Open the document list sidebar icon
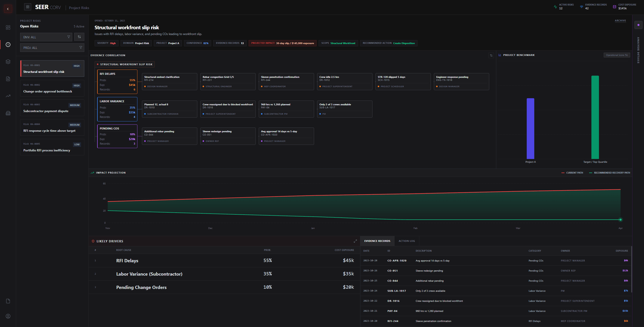This screenshot has height=327, width=644. [x=8, y=79]
